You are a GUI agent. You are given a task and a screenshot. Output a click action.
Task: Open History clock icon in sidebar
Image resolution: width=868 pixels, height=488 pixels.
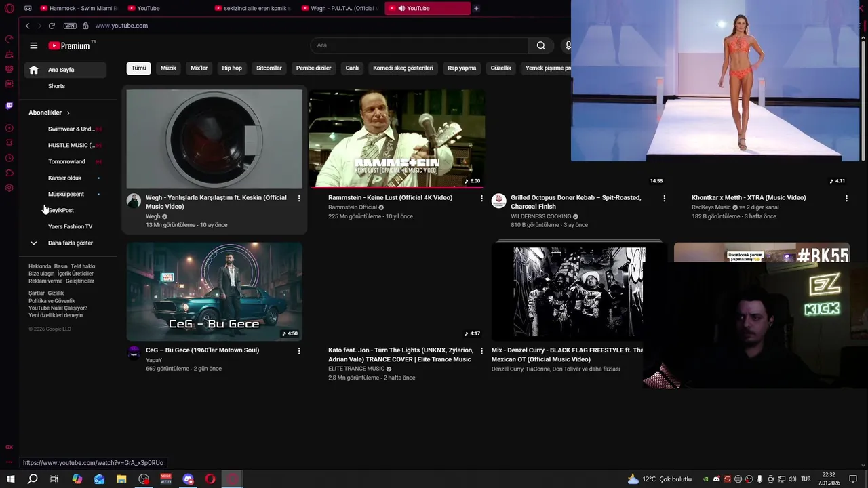pyautogui.click(x=9, y=158)
